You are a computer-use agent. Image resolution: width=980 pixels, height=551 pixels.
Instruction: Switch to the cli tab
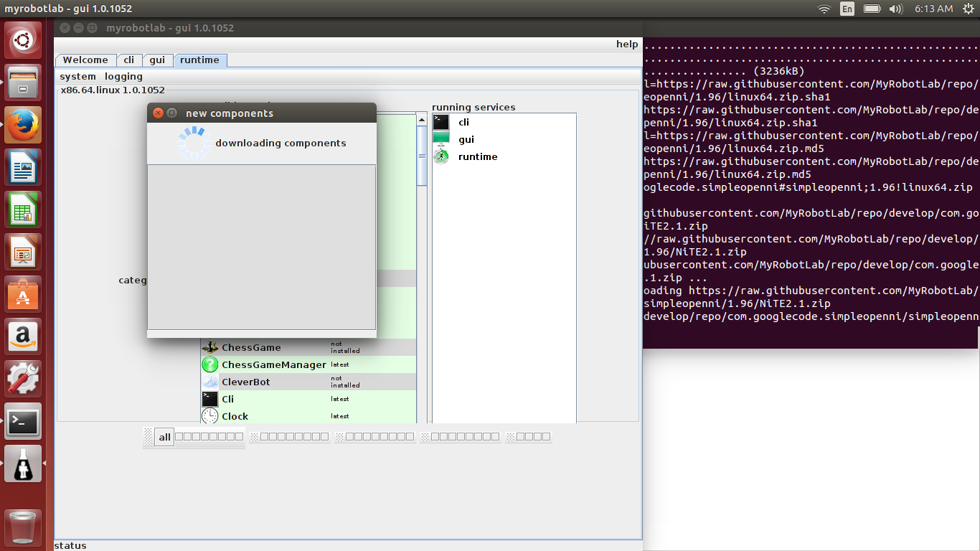click(129, 60)
